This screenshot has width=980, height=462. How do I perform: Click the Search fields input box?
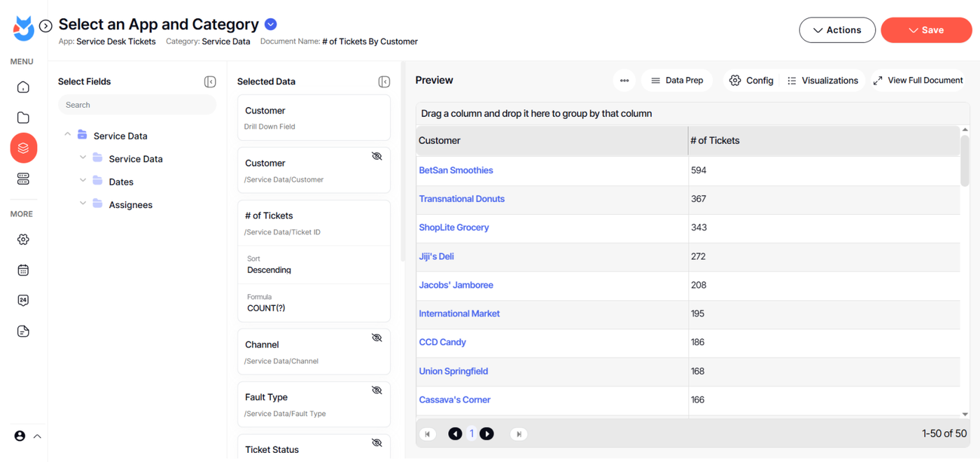click(x=137, y=105)
